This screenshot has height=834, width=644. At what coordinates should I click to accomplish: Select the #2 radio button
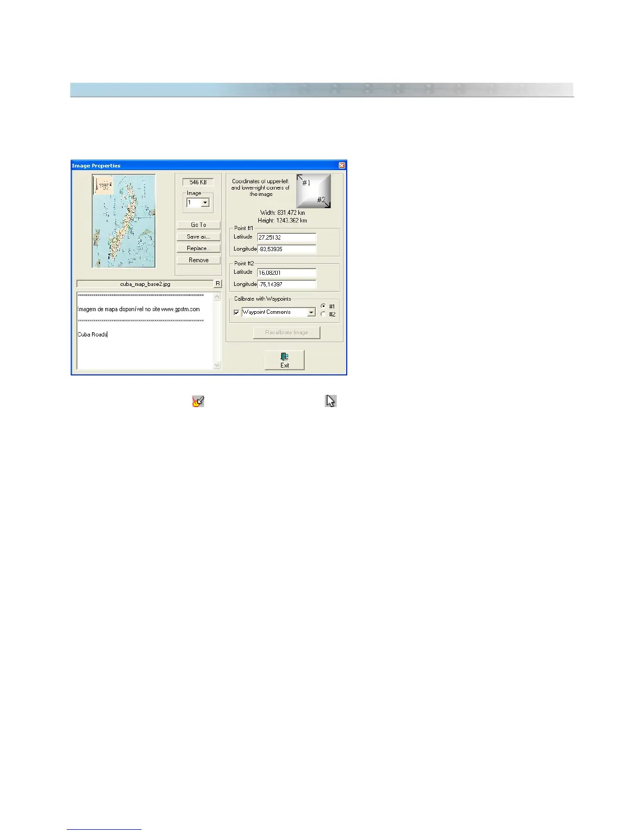323,314
